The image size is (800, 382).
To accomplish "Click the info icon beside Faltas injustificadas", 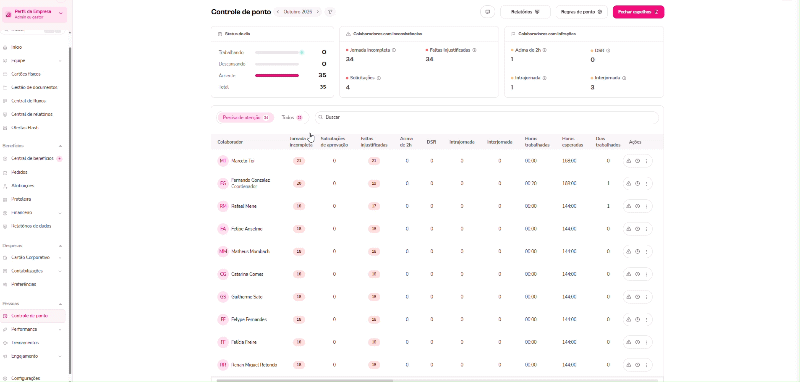I will (x=474, y=50).
